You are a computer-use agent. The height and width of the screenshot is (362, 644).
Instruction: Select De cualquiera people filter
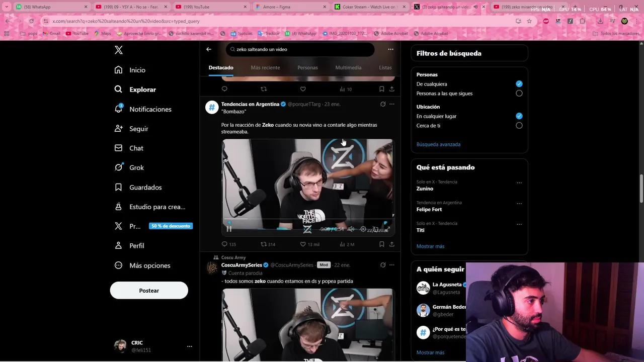coord(519,84)
